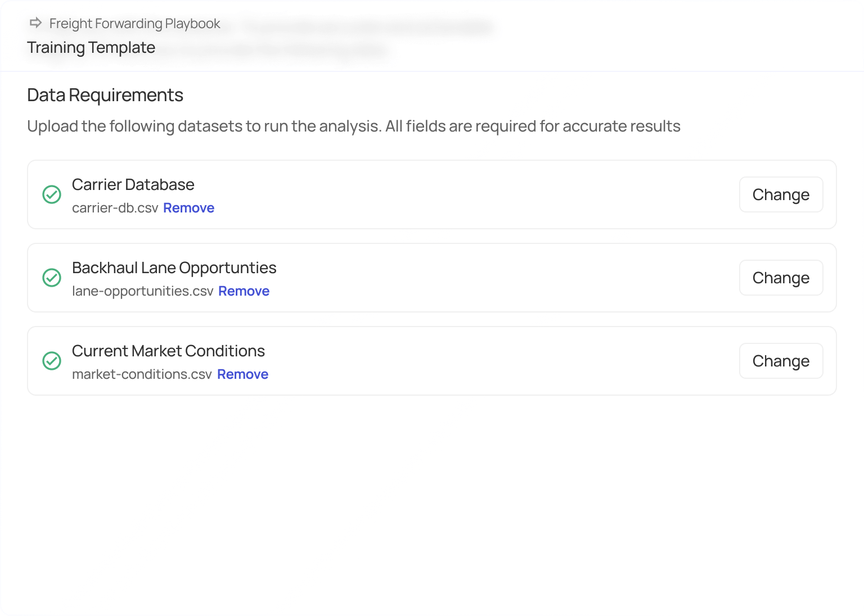Select the Current Market Conditions card
This screenshot has height=616, width=864.
[x=432, y=361]
